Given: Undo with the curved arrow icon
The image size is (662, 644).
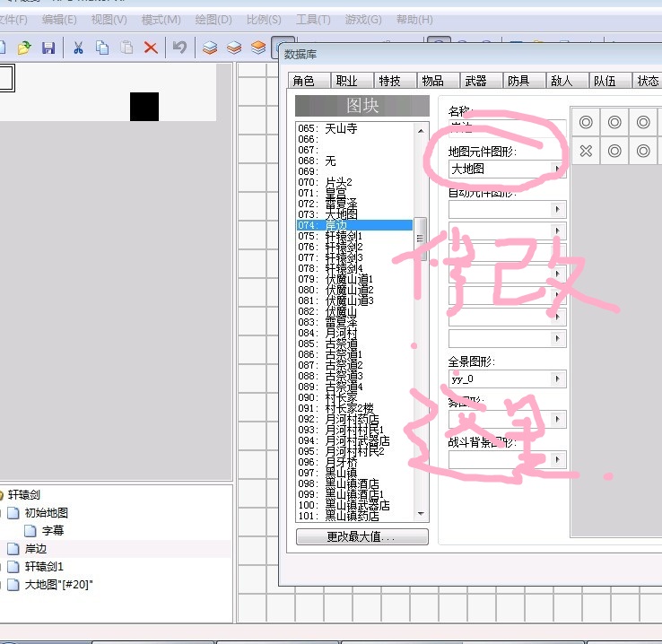Looking at the screenshot, I should (180, 48).
